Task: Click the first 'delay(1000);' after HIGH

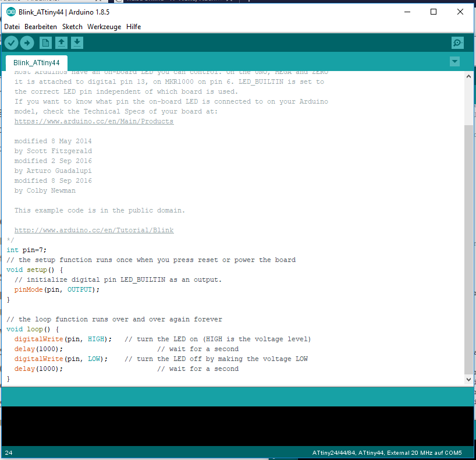Action: (38, 349)
